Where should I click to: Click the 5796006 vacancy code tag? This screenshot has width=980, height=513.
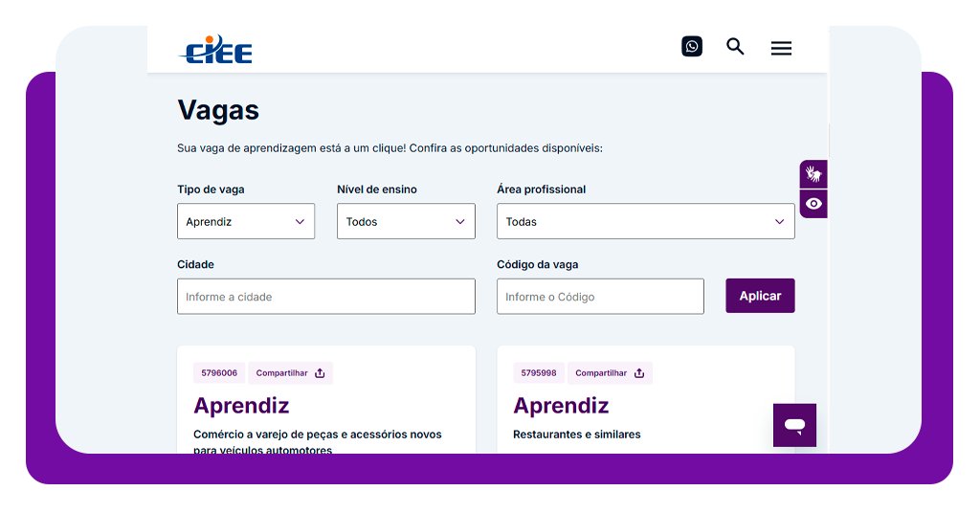219,373
